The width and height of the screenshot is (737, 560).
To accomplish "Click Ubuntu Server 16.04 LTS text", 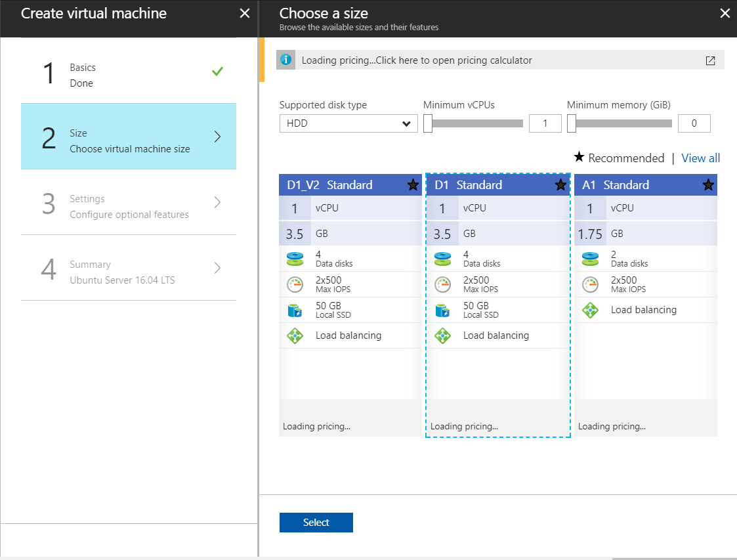I will pos(122,280).
